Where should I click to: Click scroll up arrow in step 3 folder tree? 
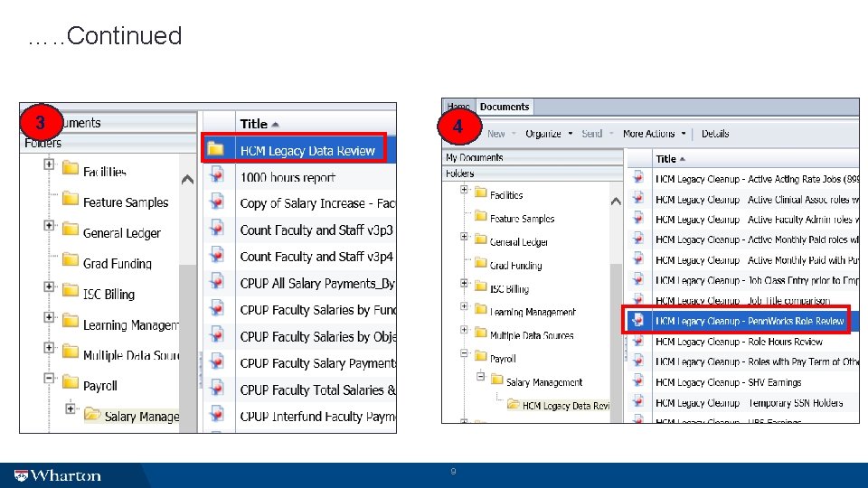point(188,179)
